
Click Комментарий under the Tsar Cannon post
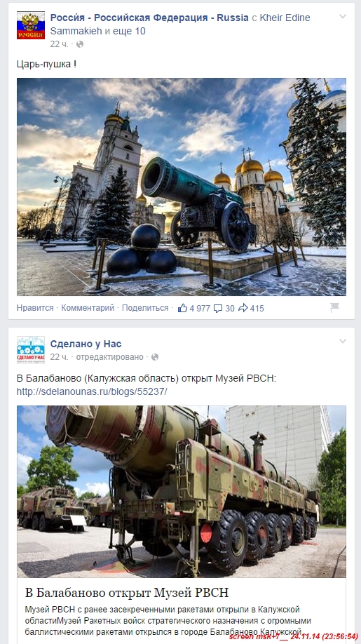tap(88, 308)
